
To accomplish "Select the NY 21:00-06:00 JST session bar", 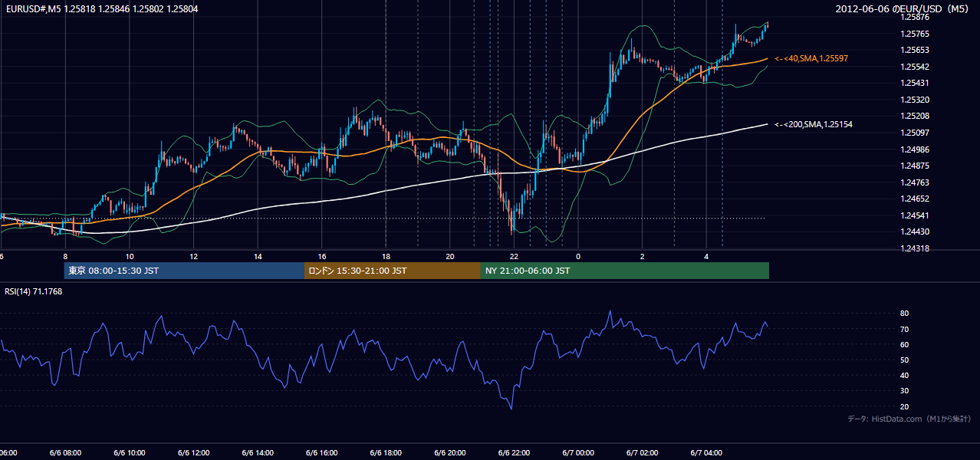I will point(625,271).
